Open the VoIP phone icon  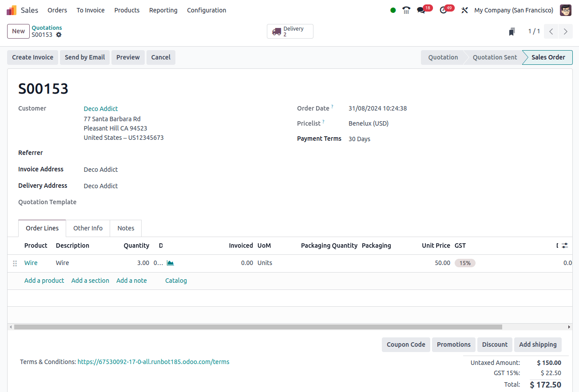[406, 10]
